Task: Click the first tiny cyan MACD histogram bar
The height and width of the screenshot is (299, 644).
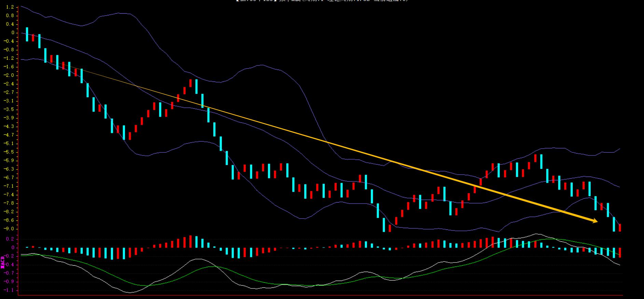Action: click(27, 247)
